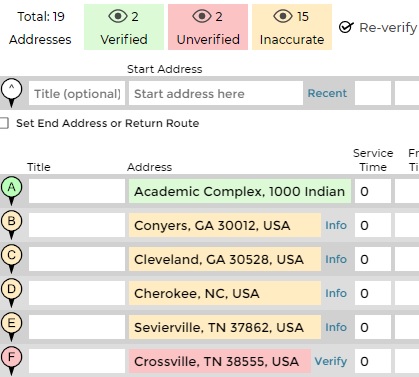Select map pin marker B
Viewport: 419px width, 377px height.
click(x=11, y=225)
